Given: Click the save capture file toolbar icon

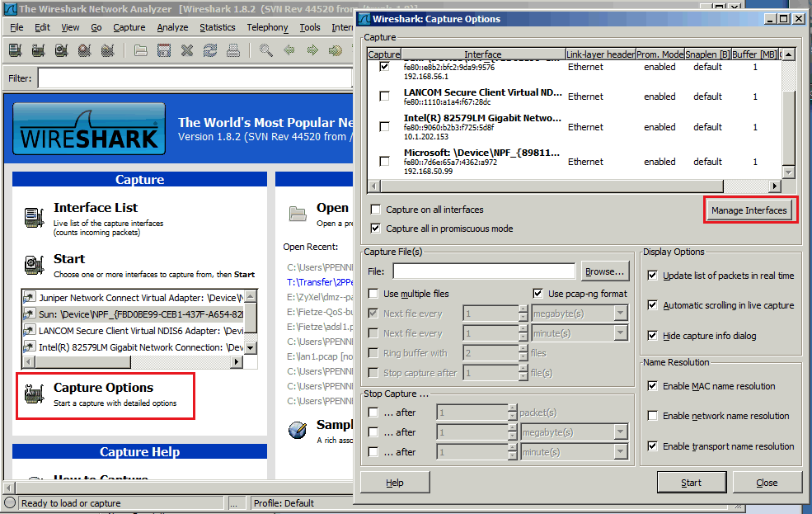Looking at the screenshot, I should (164, 50).
